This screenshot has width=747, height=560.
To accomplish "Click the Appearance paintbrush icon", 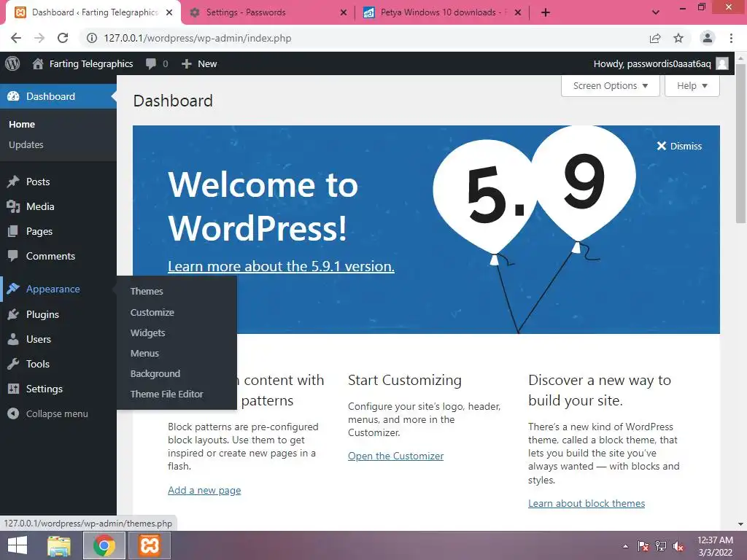I will [13, 289].
